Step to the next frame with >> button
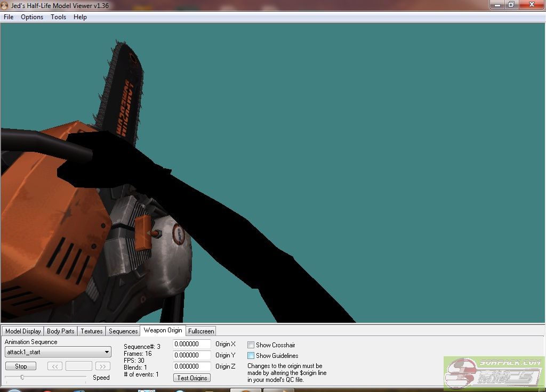 click(103, 366)
